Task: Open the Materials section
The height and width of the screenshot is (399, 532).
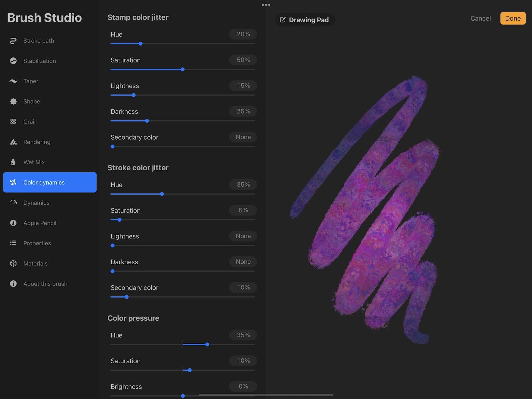Action: [x=50, y=263]
